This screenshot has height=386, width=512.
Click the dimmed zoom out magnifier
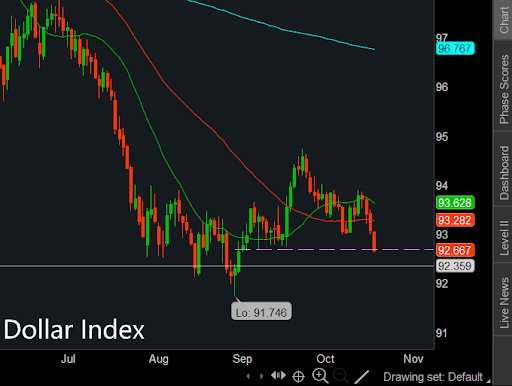click(341, 376)
